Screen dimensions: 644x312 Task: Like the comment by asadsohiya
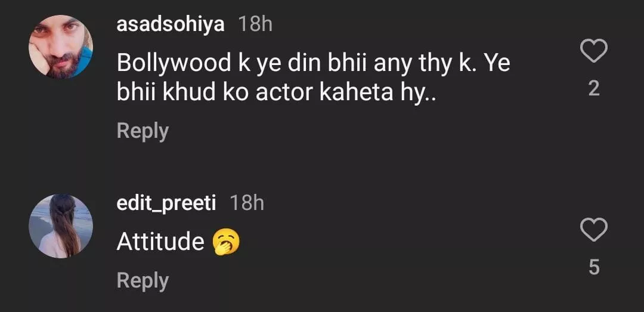click(593, 52)
